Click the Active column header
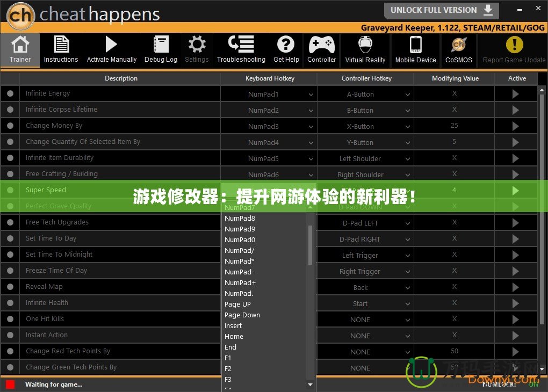 click(x=517, y=78)
